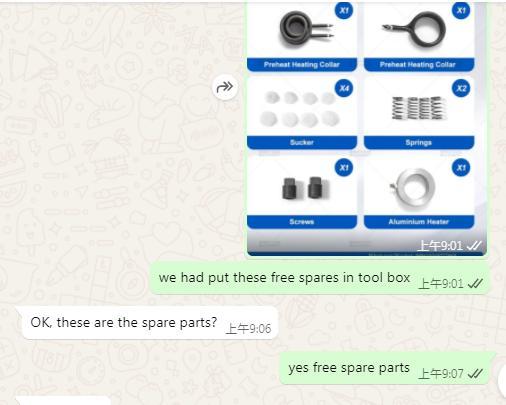Click the X1 badge above the Screws item
The height and width of the screenshot is (405, 506).
[344, 167]
